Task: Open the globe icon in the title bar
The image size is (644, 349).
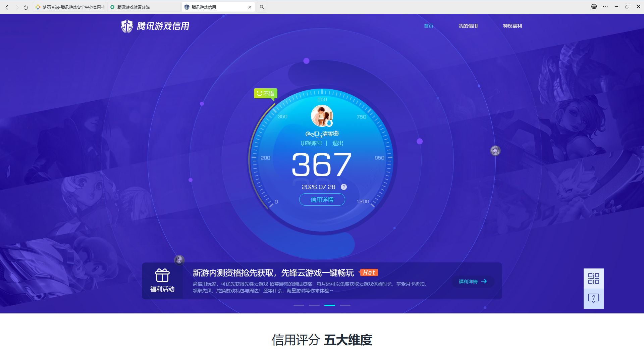Action: pos(594,6)
